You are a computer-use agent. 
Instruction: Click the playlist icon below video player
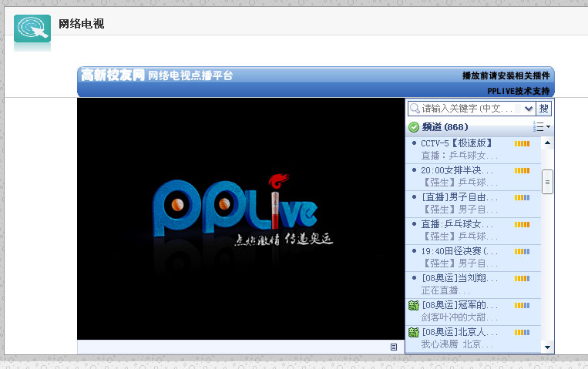[394, 347]
